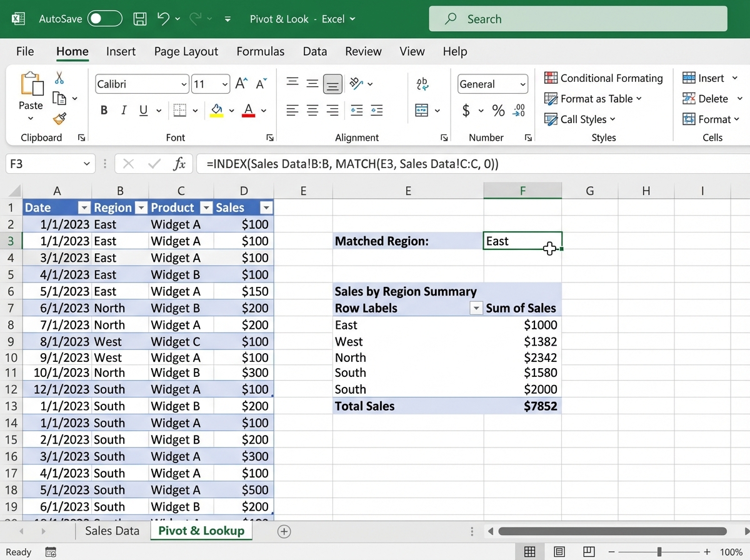
Task: Open the Date column filter dropdown
Action: [83, 208]
